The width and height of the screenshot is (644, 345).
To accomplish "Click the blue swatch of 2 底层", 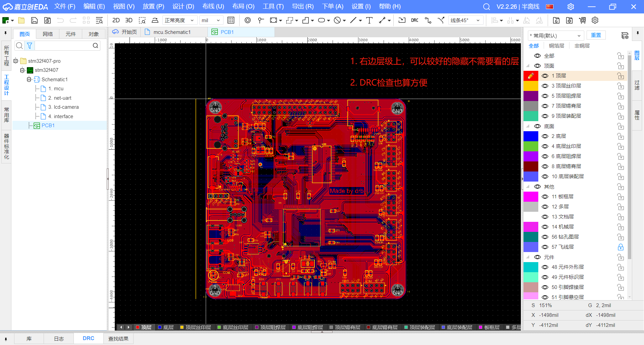I will click(531, 136).
